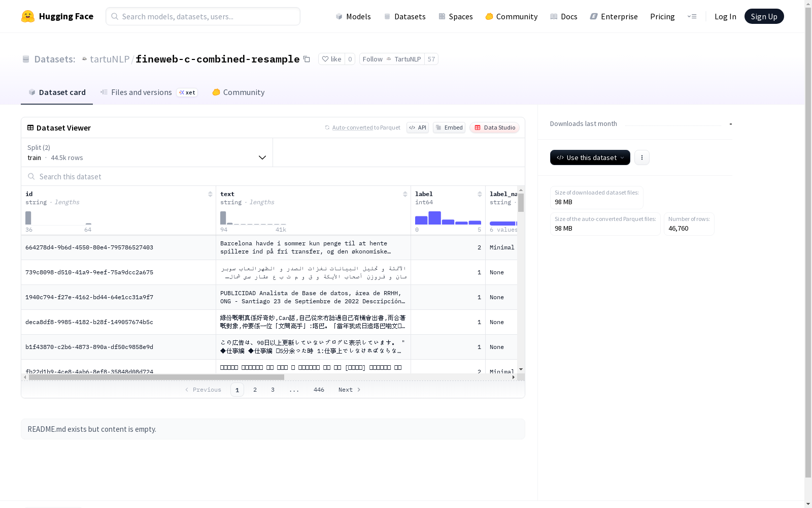The width and height of the screenshot is (812, 508).
Task: Follow TartuNLP organization
Action: pos(392,59)
